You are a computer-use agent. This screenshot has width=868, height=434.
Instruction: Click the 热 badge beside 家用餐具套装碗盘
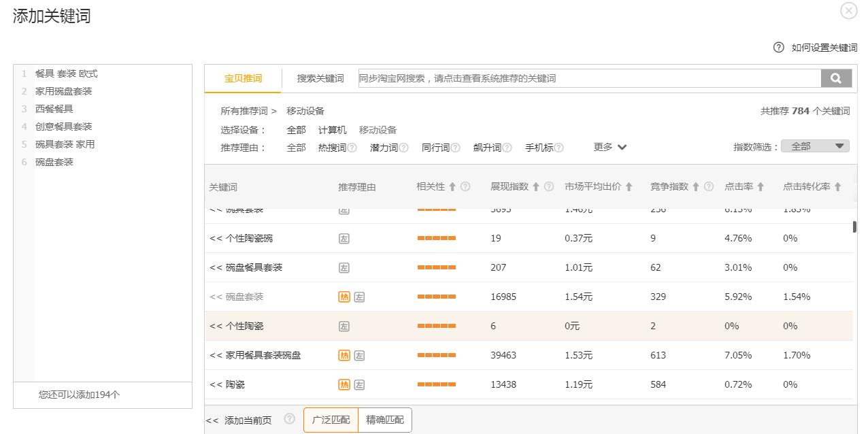click(346, 354)
